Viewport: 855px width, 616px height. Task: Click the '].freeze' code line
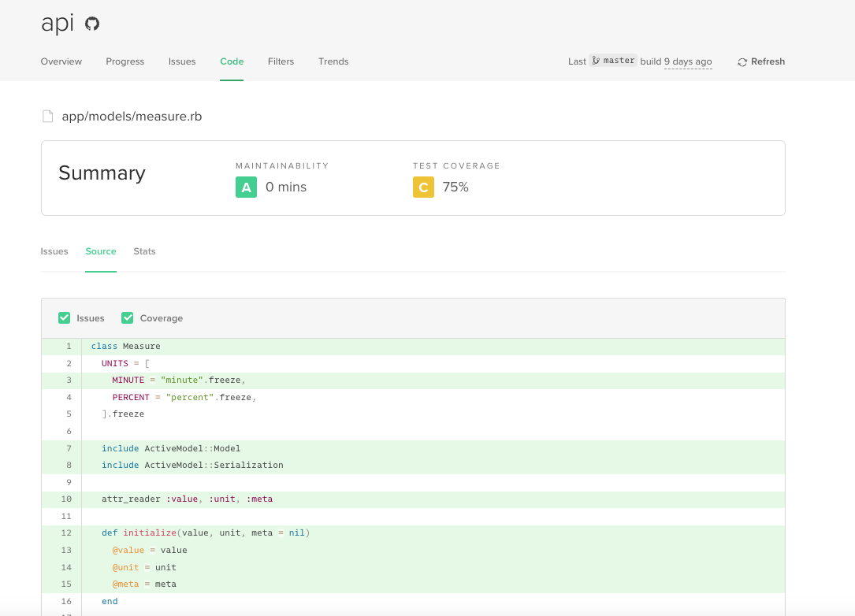coord(123,414)
